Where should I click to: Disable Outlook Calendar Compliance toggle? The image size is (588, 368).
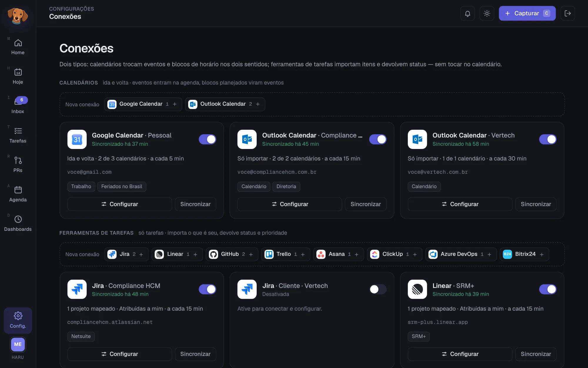tap(378, 139)
